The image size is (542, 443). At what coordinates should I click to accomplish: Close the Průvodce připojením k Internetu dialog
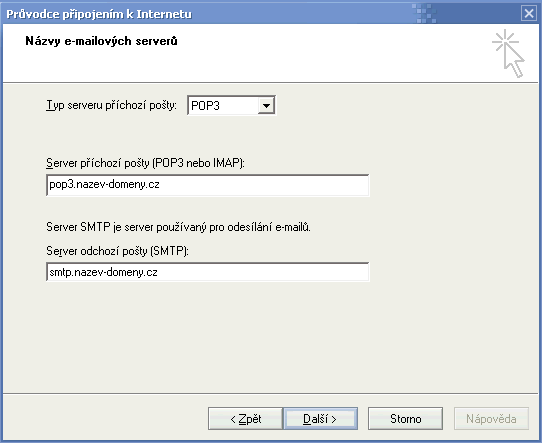tap(529, 13)
